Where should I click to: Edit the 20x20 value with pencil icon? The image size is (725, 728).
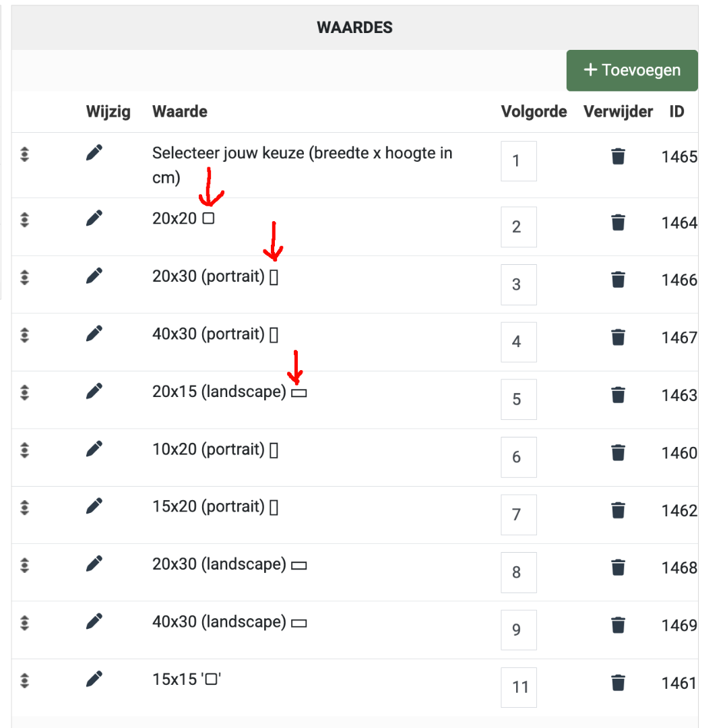click(94, 218)
